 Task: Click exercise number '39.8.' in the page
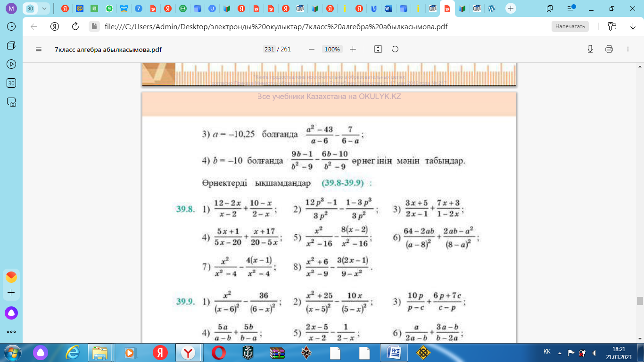[x=186, y=210]
